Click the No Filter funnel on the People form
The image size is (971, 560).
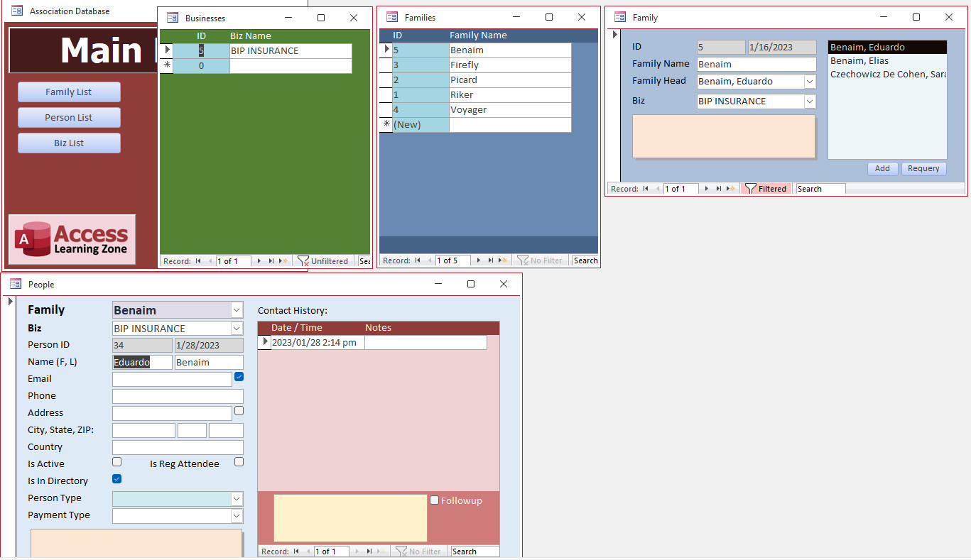pyautogui.click(x=401, y=551)
